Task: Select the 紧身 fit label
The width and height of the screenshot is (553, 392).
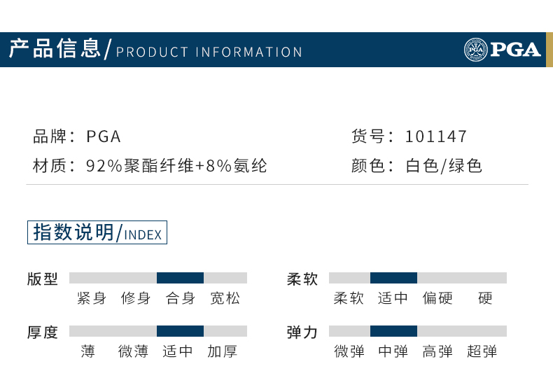Action: (x=92, y=298)
